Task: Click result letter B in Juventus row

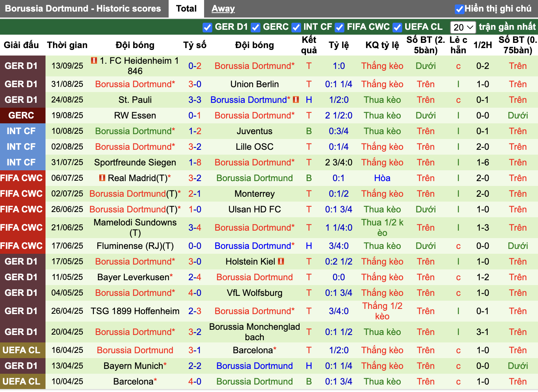Action: (x=309, y=131)
